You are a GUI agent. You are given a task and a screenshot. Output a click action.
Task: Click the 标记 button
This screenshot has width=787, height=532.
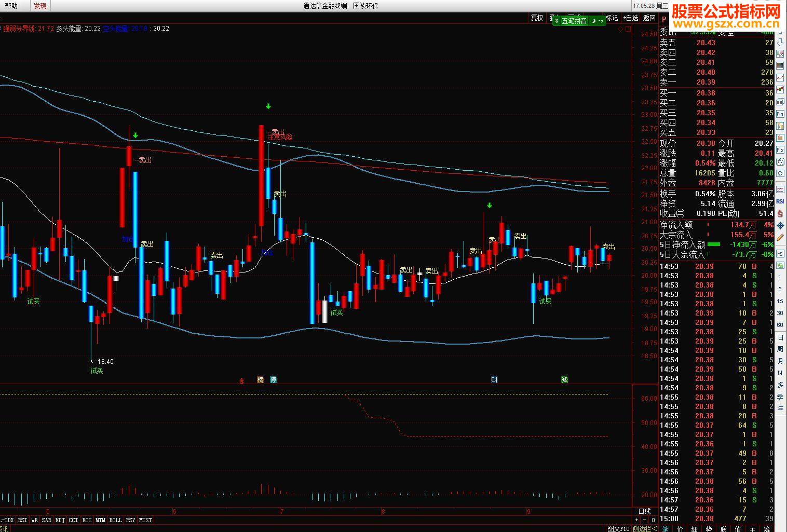(612, 18)
